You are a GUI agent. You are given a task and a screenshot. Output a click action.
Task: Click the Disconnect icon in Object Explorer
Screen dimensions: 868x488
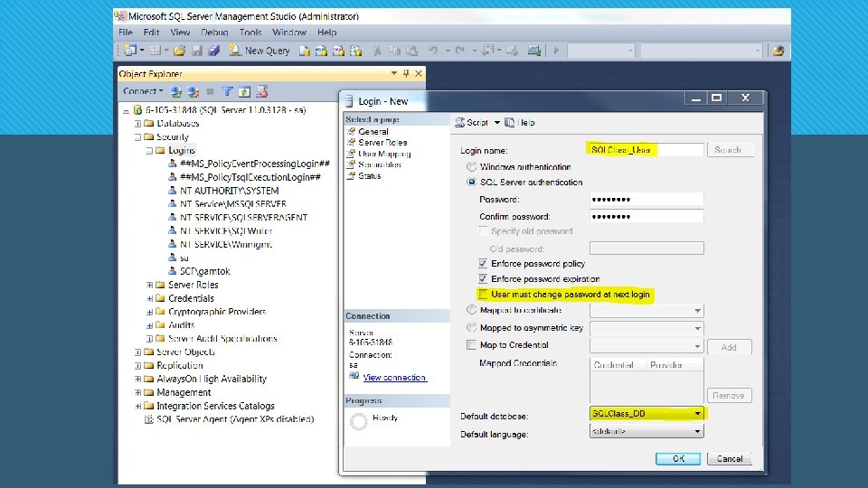coord(193,91)
